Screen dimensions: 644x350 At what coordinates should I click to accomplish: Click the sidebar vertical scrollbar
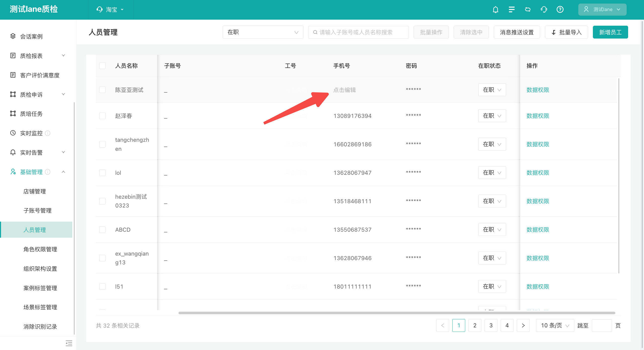(x=74, y=218)
